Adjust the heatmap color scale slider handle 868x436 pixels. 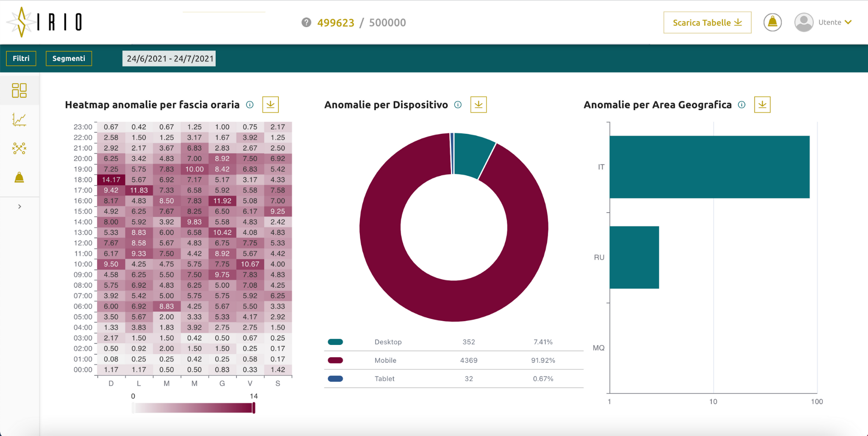tap(254, 408)
